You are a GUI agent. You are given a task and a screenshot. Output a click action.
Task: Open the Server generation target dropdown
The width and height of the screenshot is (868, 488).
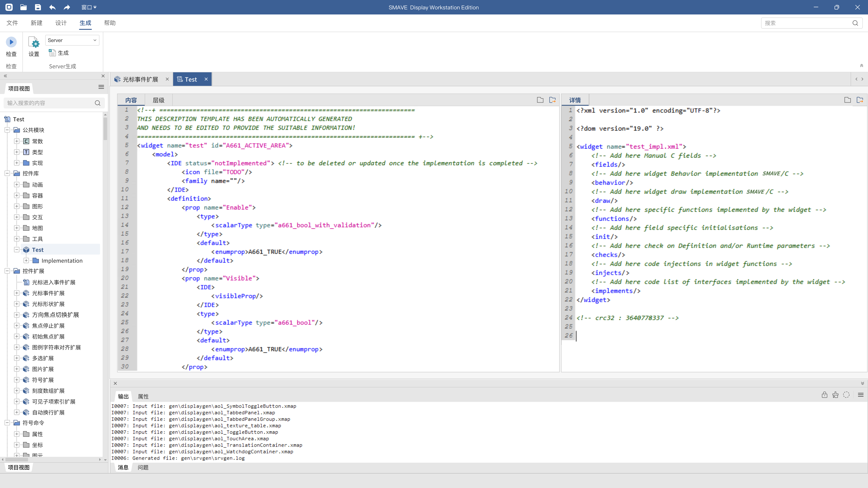point(72,40)
